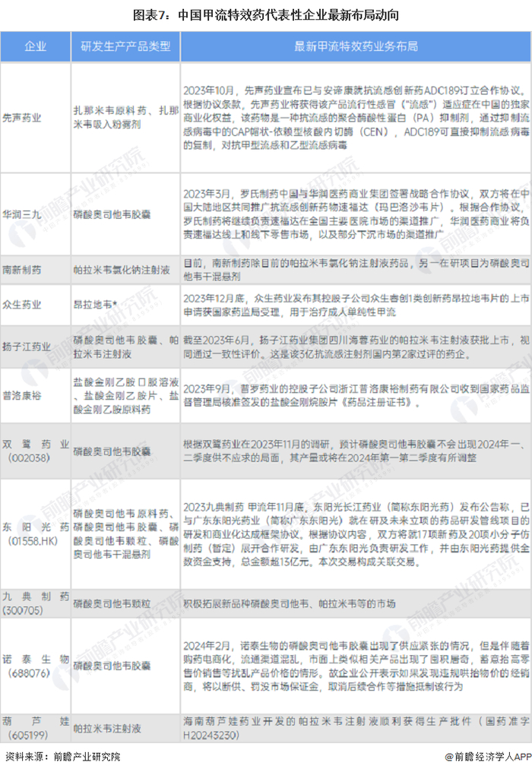Click the 2023年12月底 众生药业 description cell

click(x=356, y=305)
